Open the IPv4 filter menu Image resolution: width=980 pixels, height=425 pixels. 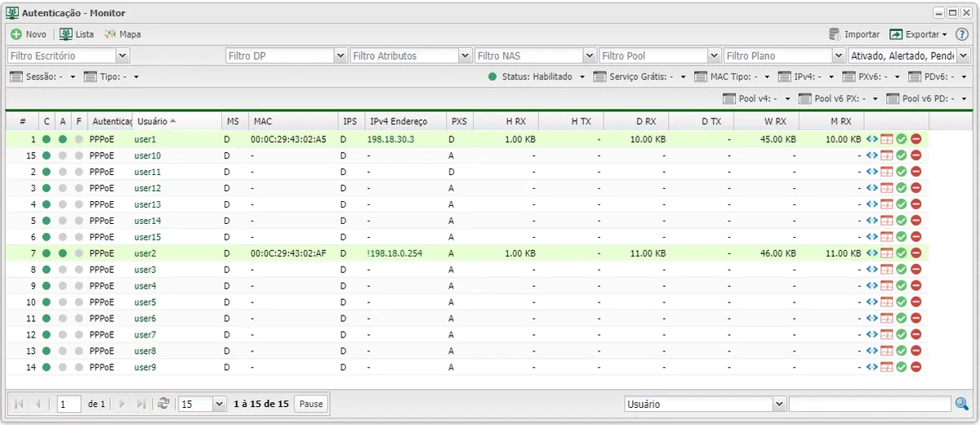807,76
